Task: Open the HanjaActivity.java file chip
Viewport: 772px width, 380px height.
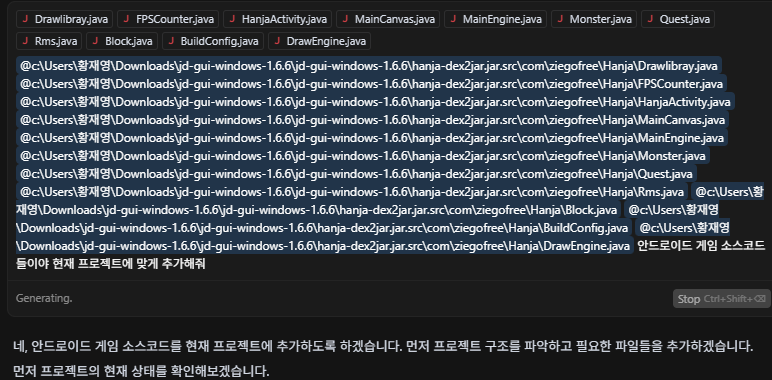Action: pos(277,19)
